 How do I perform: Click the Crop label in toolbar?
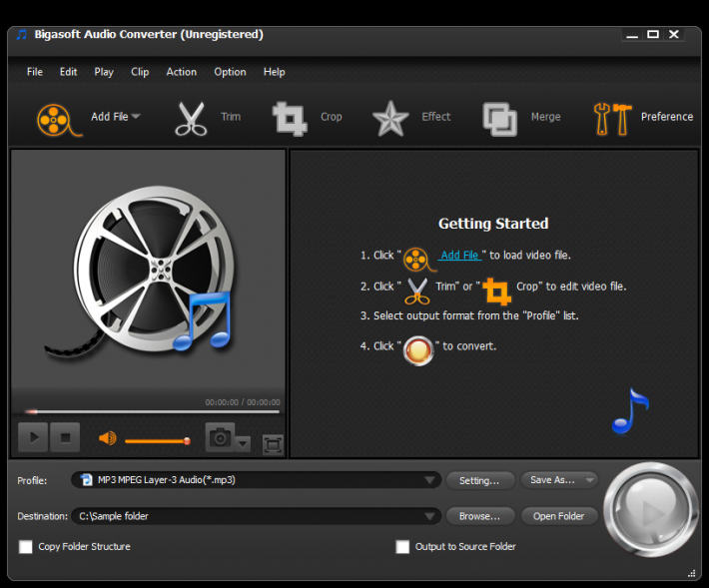tap(331, 117)
